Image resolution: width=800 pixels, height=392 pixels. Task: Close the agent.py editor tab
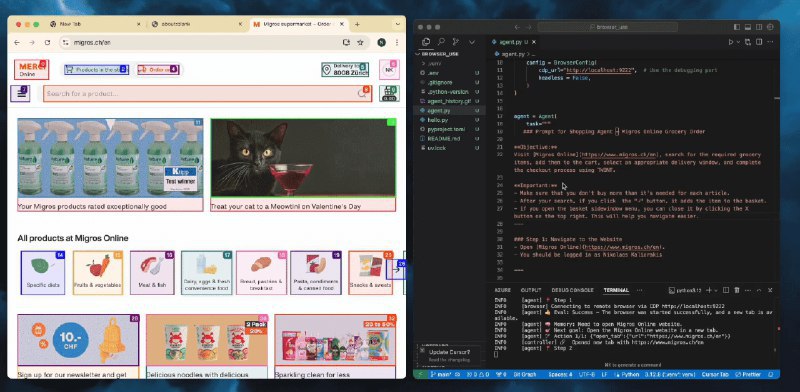coord(534,42)
